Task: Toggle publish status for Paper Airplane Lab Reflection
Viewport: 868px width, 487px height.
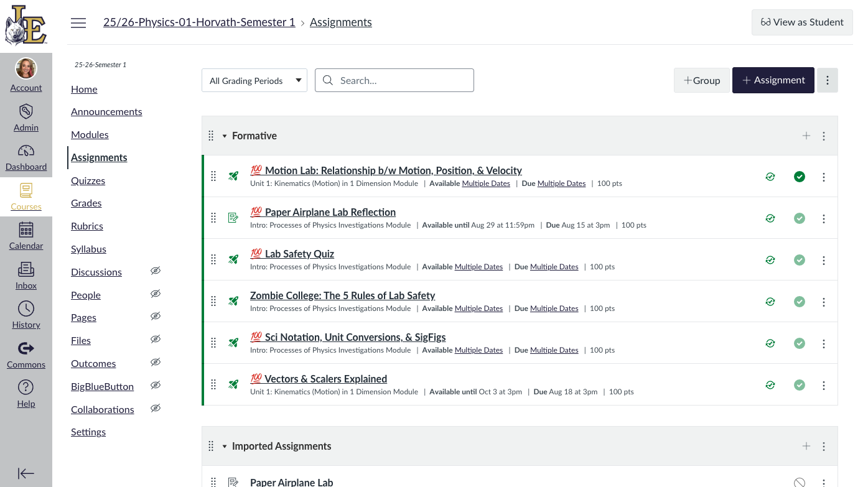Action: point(800,219)
